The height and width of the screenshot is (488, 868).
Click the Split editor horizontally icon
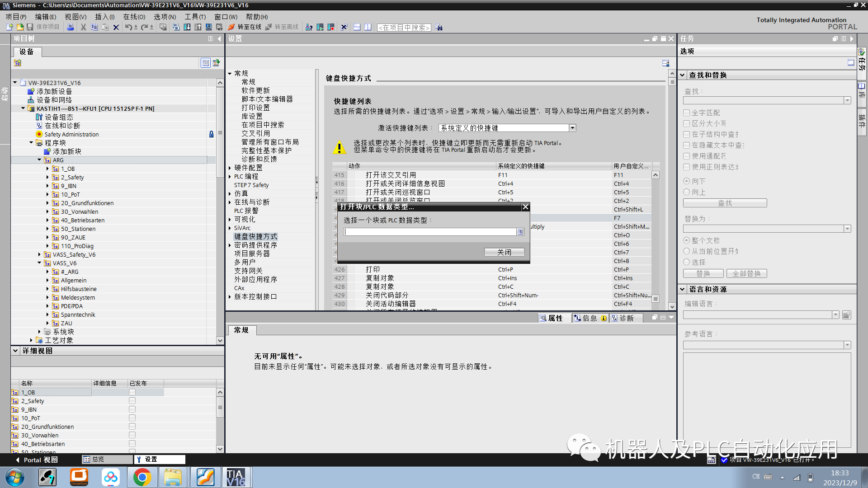pyautogui.click(x=357, y=27)
